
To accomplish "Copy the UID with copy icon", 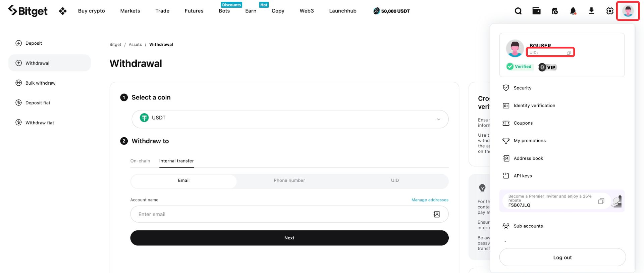I will [569, 53].
